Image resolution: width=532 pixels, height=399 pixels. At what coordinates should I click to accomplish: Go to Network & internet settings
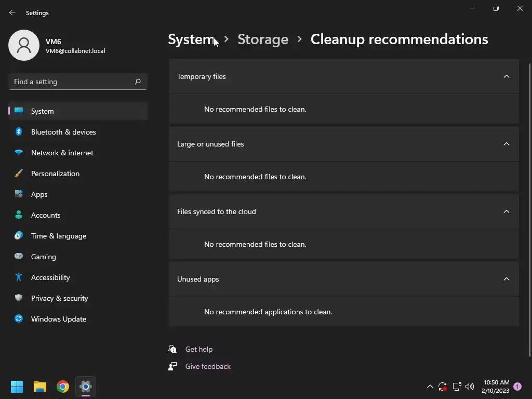tap(62, 153)
